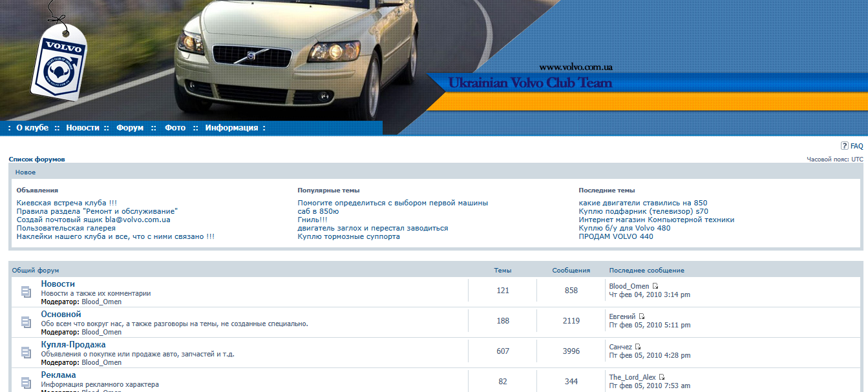The height and width of the screenshot is (392, 868).
Task: Open moderator Blood_Omen under Новости forum
Action: 101,302
